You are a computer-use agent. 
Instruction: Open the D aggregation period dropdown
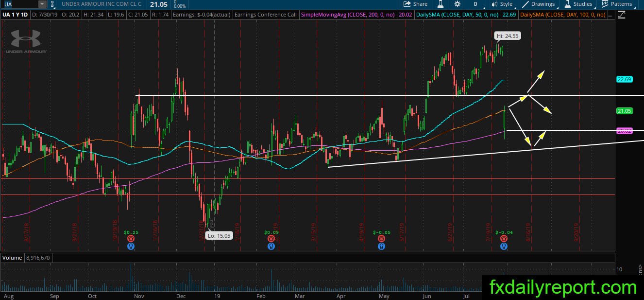point(475,4)
